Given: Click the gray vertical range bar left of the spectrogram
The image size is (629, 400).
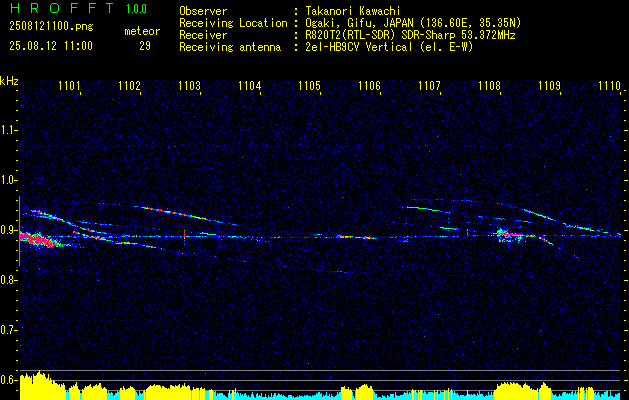Looking at the screenshot, I should 20,231.
